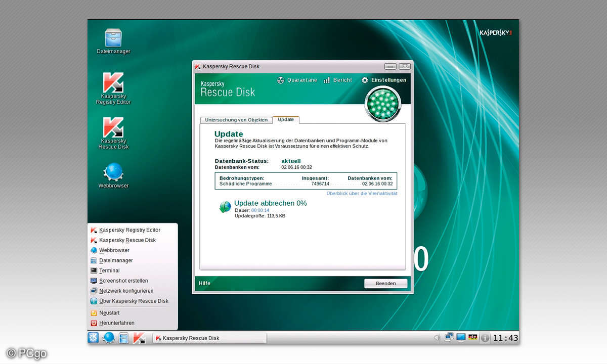Select the Update tab
607x364 pixels.
tap(286, 120)
